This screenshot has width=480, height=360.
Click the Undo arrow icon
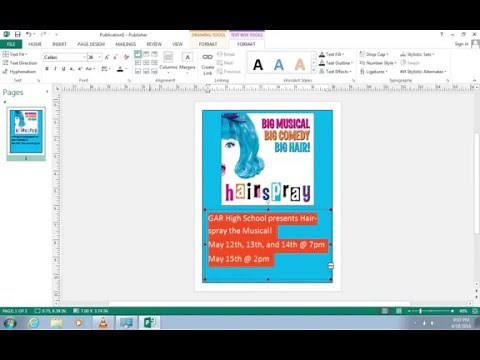coord(29,34)
